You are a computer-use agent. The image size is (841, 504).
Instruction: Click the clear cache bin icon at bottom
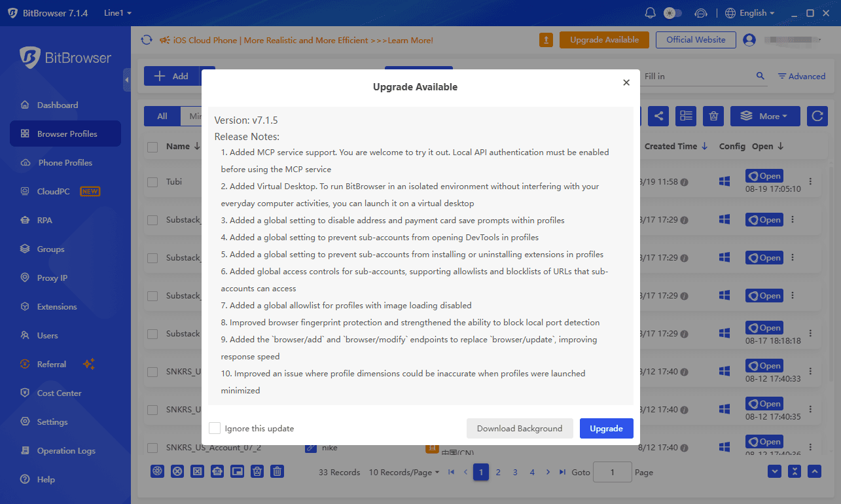tap(258, 471)
